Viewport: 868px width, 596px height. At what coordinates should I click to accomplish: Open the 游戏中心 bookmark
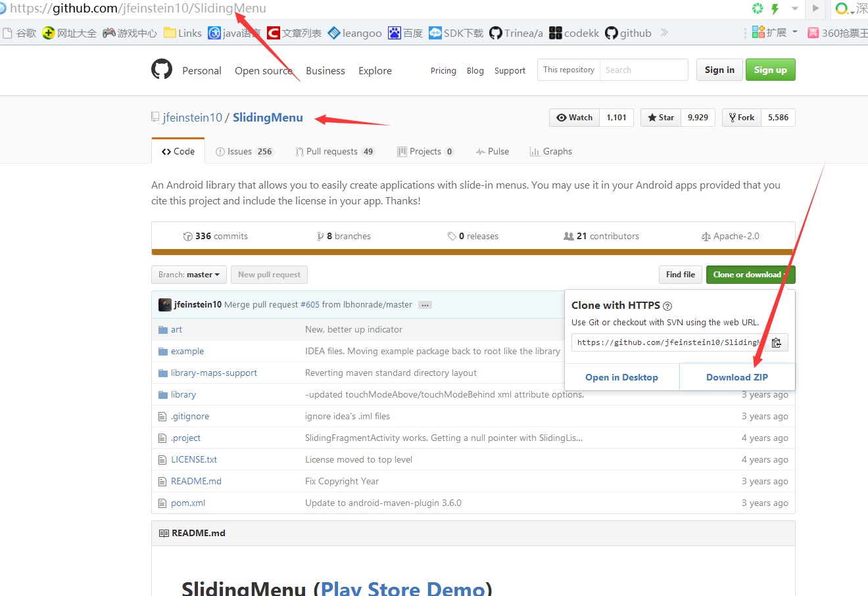coord(130,33)
